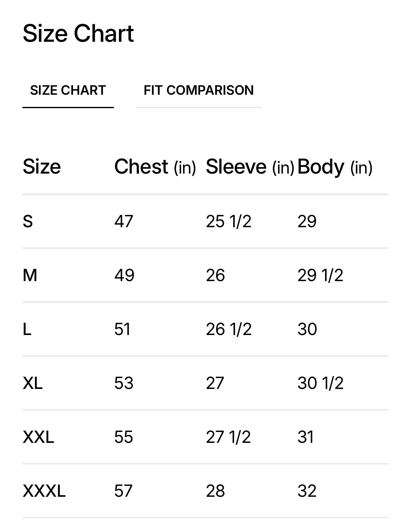Click chest value 47 for size S
The width and height of the screenshot is (411, 532).
point(124,221)
